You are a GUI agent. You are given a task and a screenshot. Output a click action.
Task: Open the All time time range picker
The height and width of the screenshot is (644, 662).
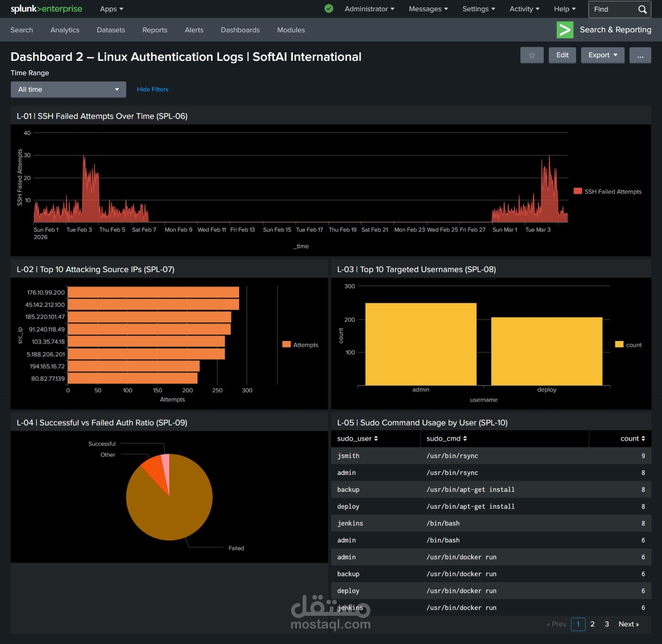pyautogui.click(x=68, y=89)
